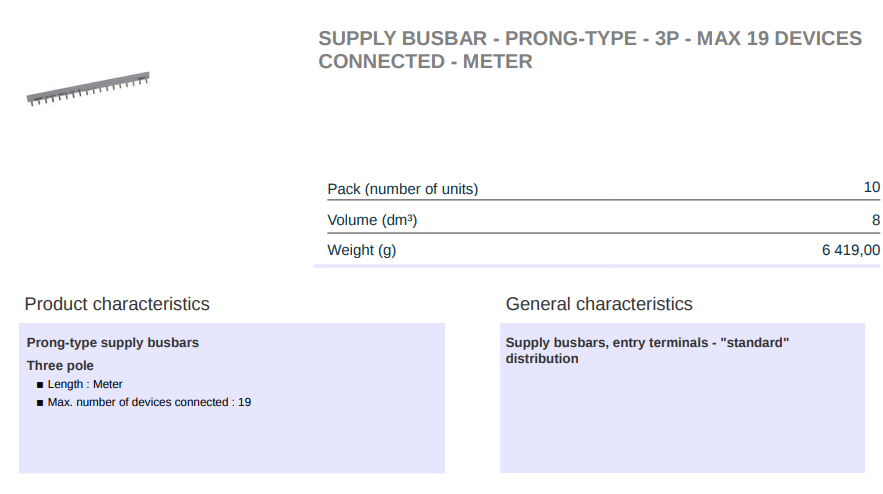Click the Three pole subheading

(60, 366)
